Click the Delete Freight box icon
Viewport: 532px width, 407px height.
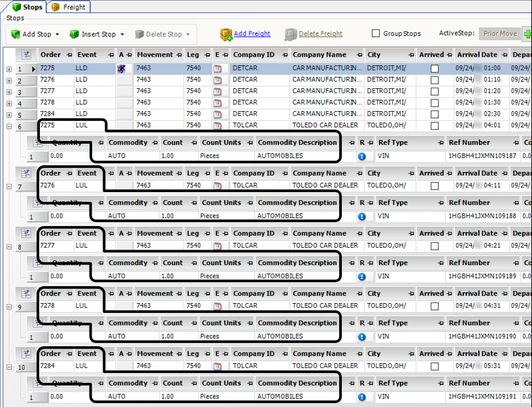click(x=290, y=35)
